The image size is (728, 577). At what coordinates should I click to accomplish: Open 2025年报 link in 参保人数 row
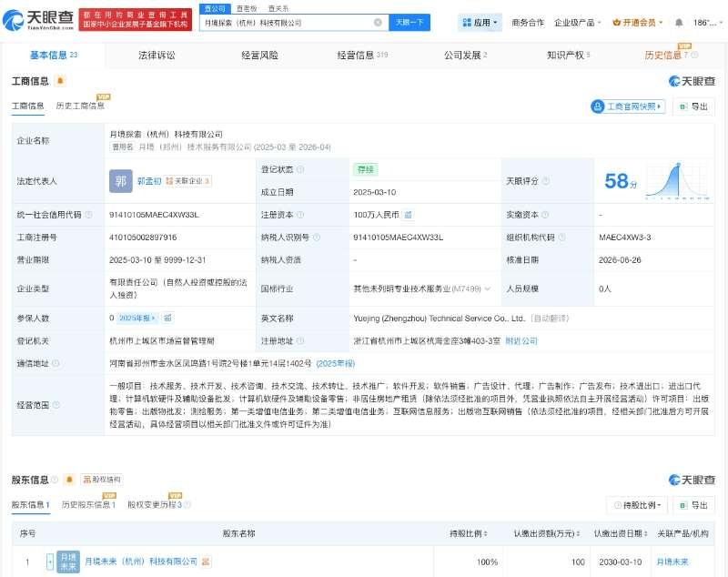tap(137, 318)
